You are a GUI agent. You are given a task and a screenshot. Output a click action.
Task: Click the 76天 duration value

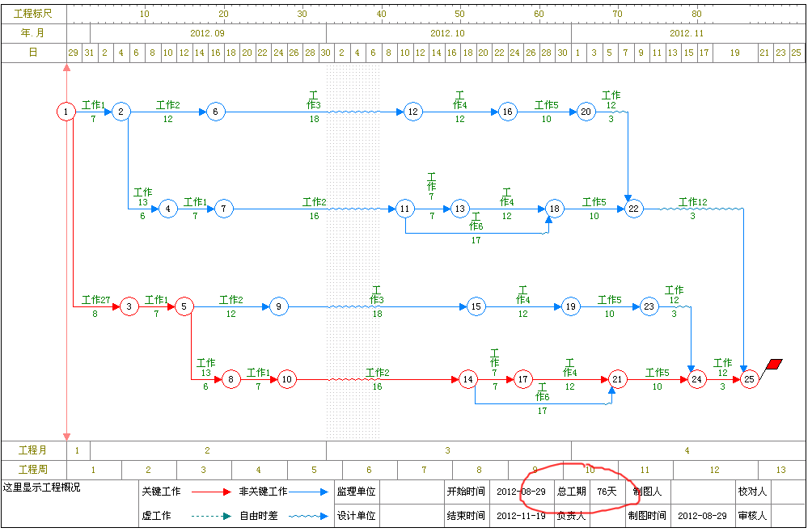pyautogui.click(x=607, y=492)
